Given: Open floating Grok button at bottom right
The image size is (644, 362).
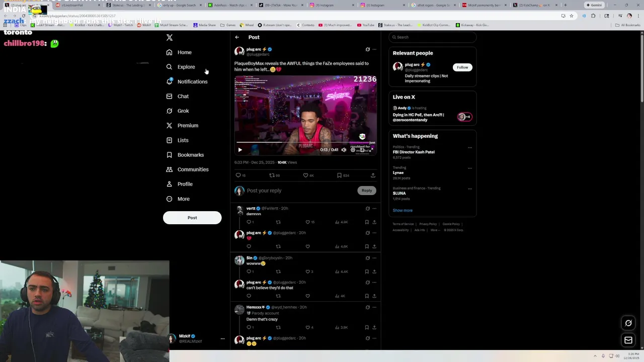Looking at the screenshot, I should pos(628,323).
